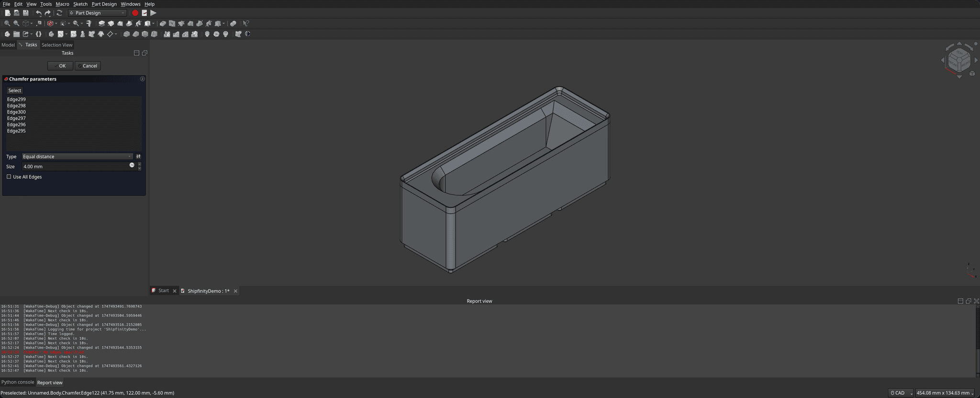Select Edge295 in the edge list
Image resolution: width=980 pixels, height=398 pixels.
(x=16, y=131)
